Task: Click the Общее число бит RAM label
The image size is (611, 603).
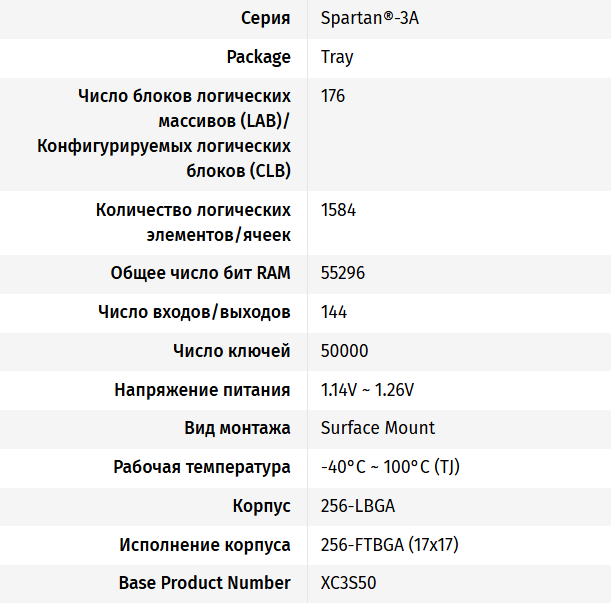Action: 201,273
